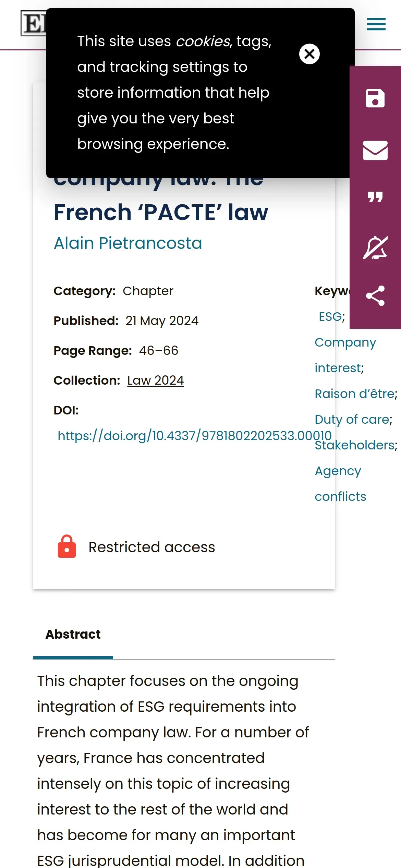Open the Law 2024 collection link
The height and width of the screenshot is (868, 401).
click(155, 380)
